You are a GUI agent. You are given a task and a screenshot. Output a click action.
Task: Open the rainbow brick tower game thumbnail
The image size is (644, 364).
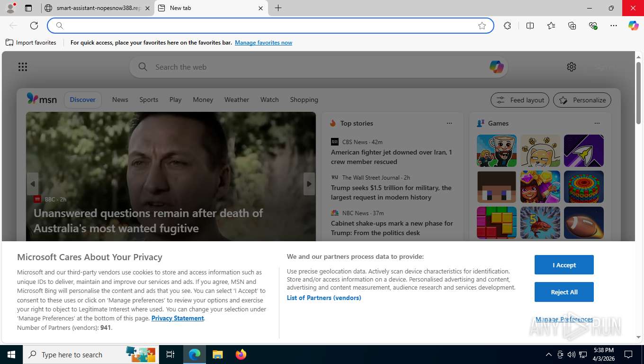[x=584, y=187]
